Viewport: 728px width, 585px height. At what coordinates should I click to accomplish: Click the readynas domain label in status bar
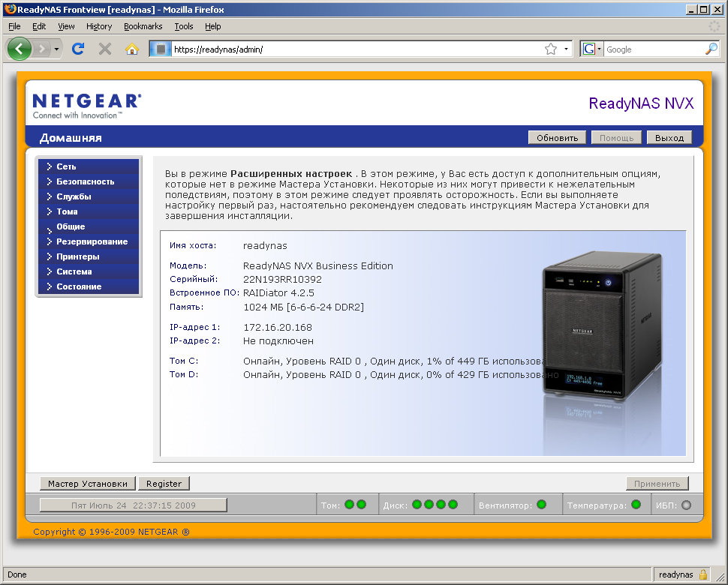[675, 574]
